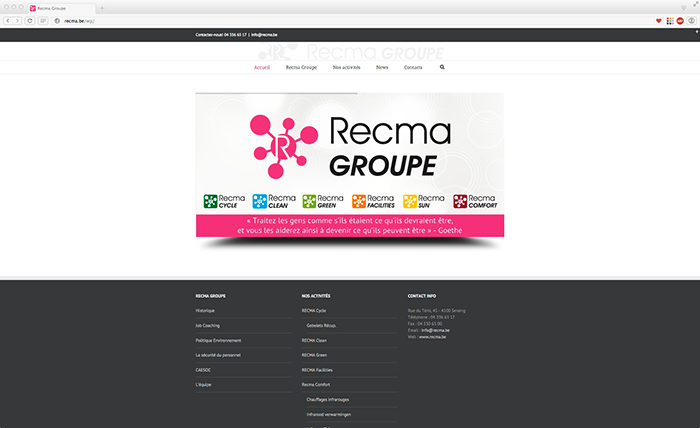Click the Recma Facilities orange logo
The width and height of the screenshot is (700, 428).
pyautogui.click(x=374, y=201)
